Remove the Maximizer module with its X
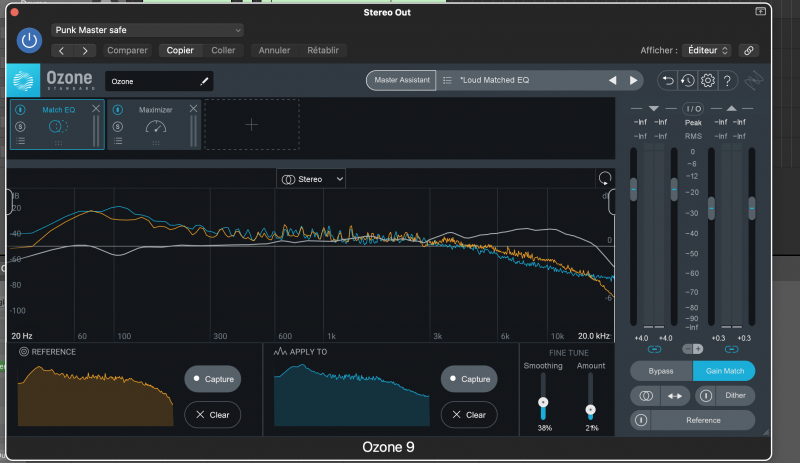 coord(194,108)
